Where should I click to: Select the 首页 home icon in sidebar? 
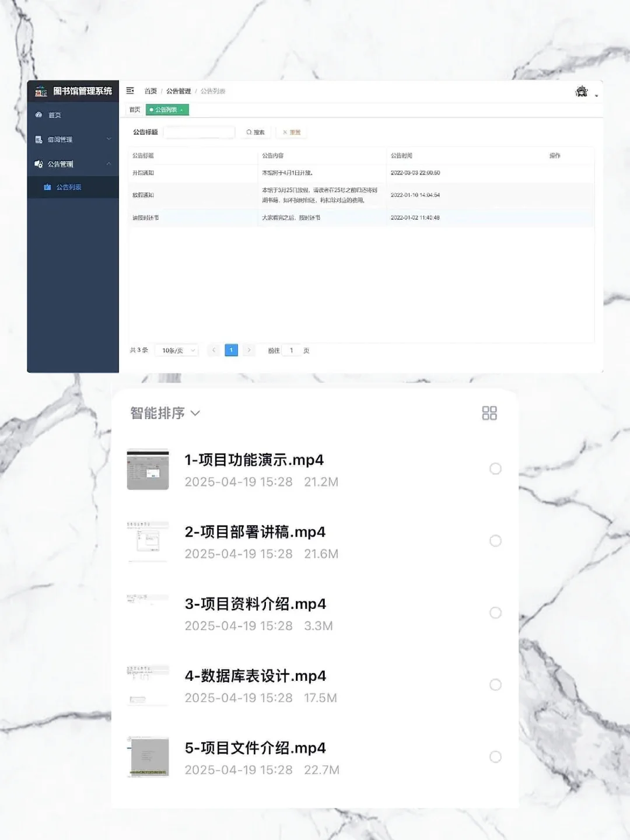coord(39,115)
